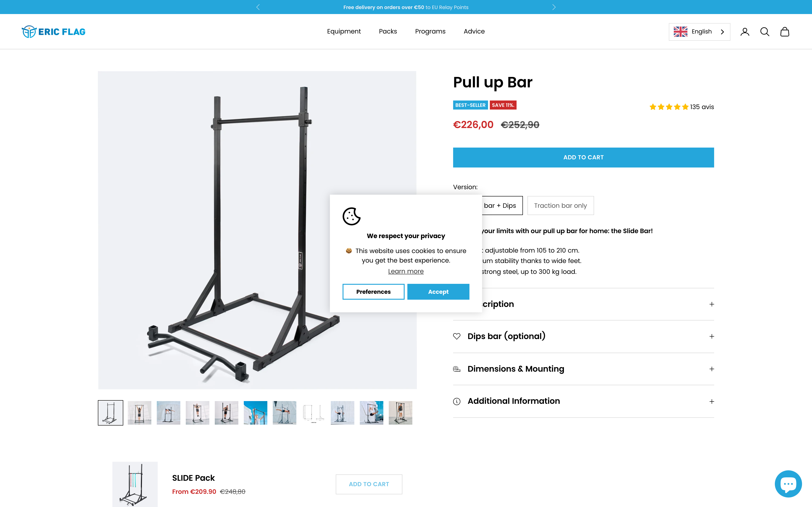Click the search magnifier icon
Image resolution: width=812 pixels, height=507 pixels.
[x=765, y=31]
